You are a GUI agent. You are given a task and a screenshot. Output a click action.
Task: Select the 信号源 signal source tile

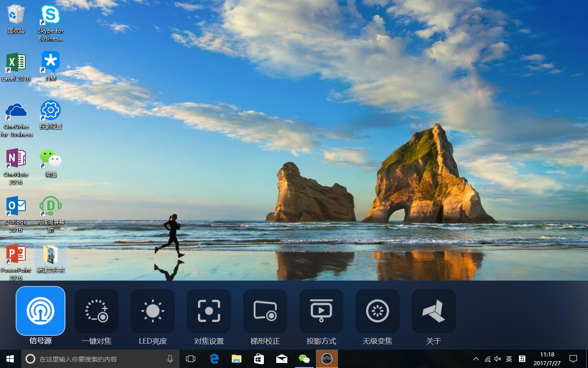click(x=41, y=311)
